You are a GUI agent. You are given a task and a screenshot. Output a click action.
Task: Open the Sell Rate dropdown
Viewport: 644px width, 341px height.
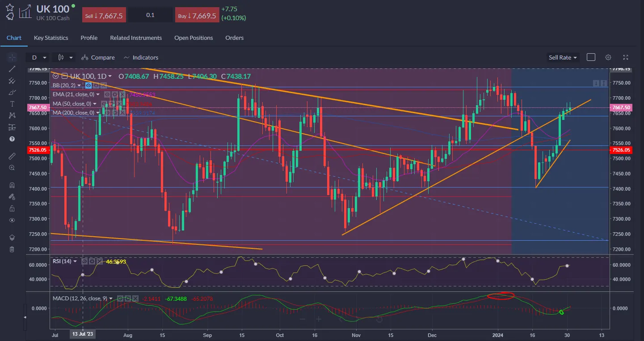(x=563, y=57)
